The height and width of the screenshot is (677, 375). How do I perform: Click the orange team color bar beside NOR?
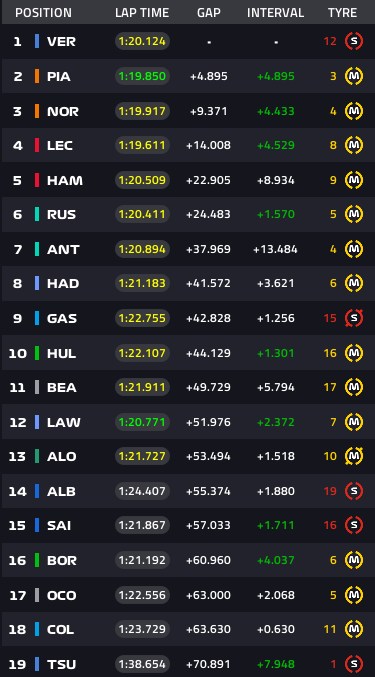point(37,111)
